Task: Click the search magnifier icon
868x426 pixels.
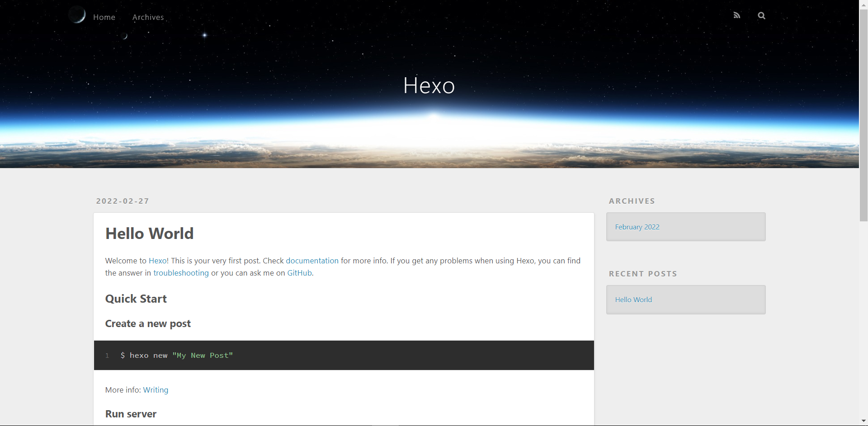Action: point(761,15)
